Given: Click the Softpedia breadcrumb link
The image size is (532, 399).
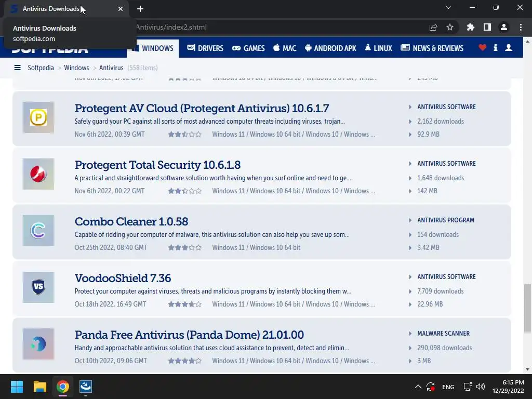Looking at the screenshot, I should (41, 68).
